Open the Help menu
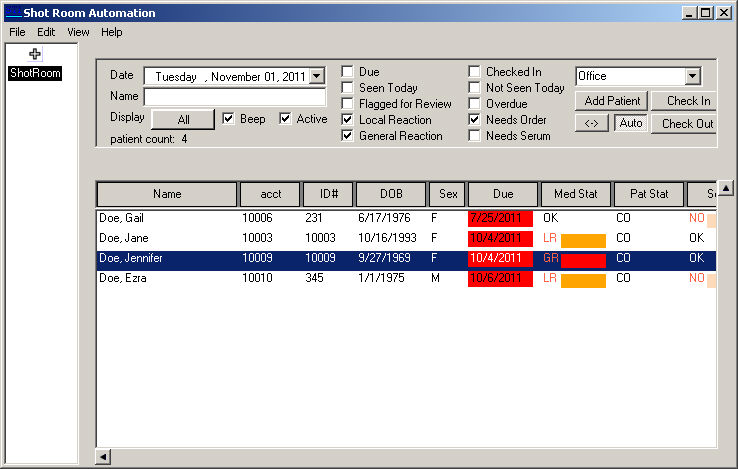Screen dimensions: 738x469 click(112, 32)
